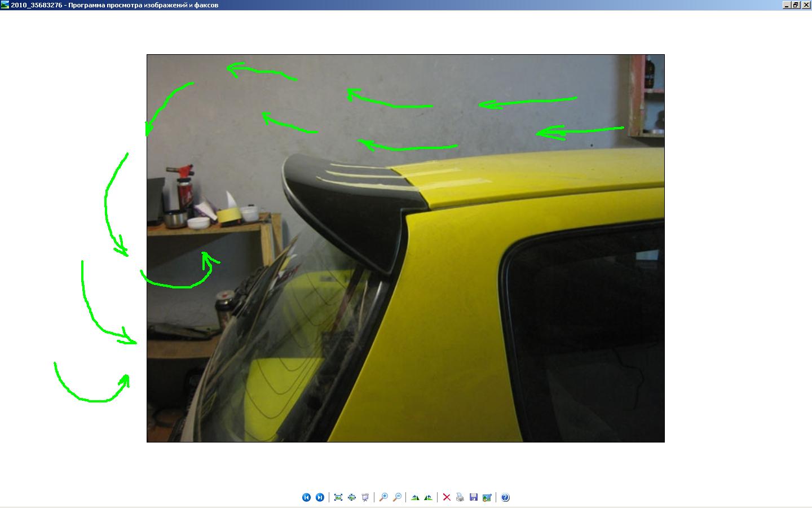Delete the image with red X
The width and height of the screenshot is (812, 508).
[447, 497]
